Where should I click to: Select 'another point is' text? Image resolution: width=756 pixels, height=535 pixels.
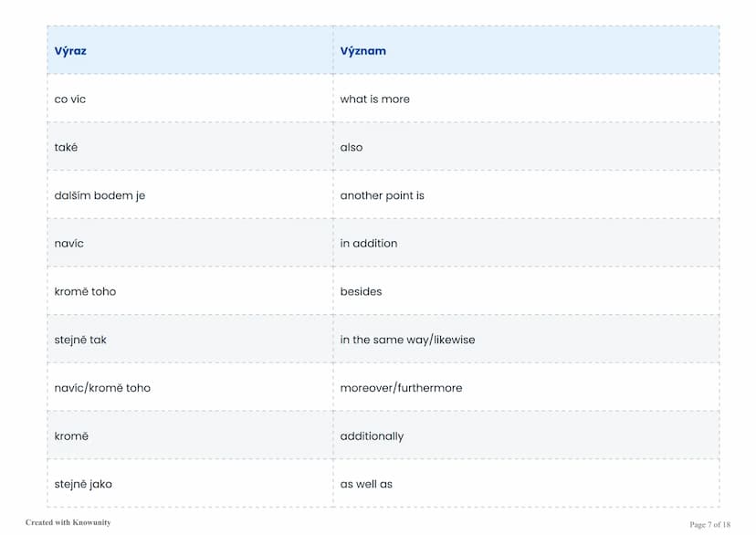[382, 195]
